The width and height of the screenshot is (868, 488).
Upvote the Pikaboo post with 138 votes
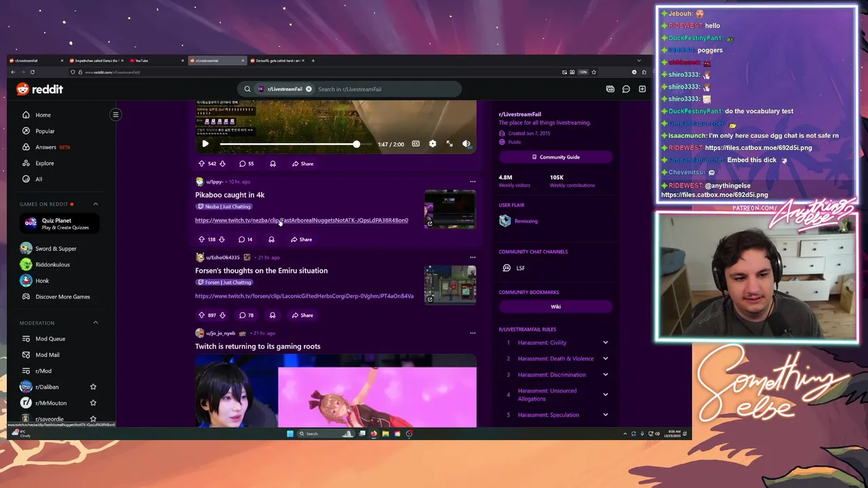[201, 239]
